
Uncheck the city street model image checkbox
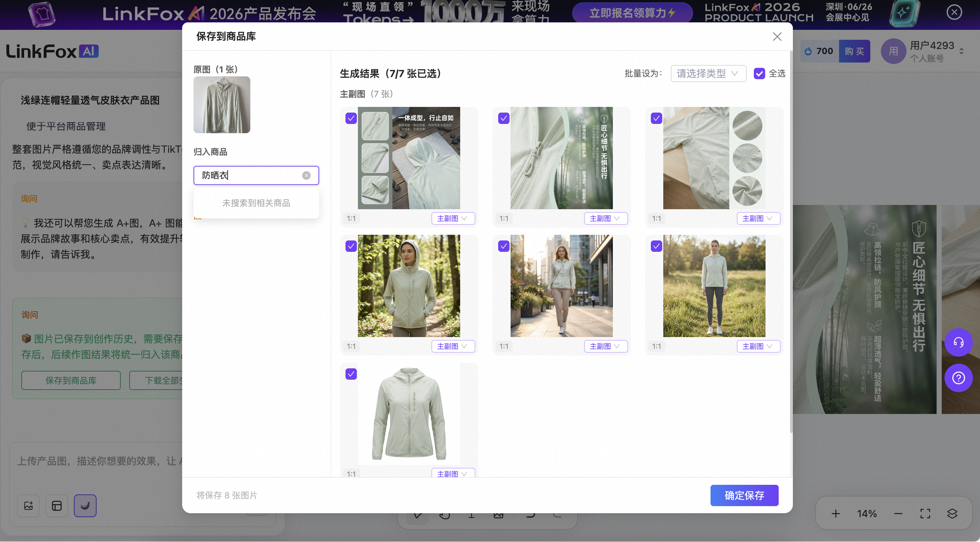click(504, 246)
